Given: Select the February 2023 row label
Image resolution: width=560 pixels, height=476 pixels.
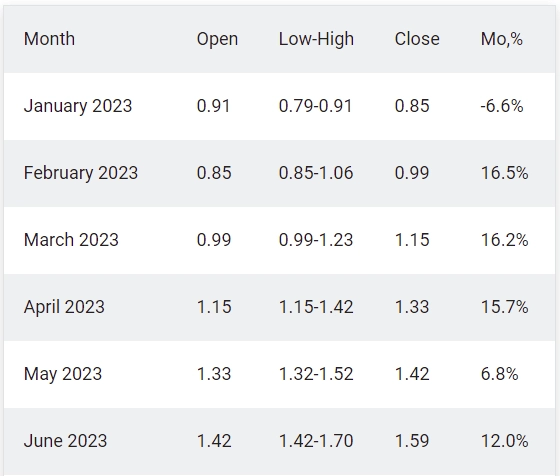Looking at the screenshot, I should 80,173.
